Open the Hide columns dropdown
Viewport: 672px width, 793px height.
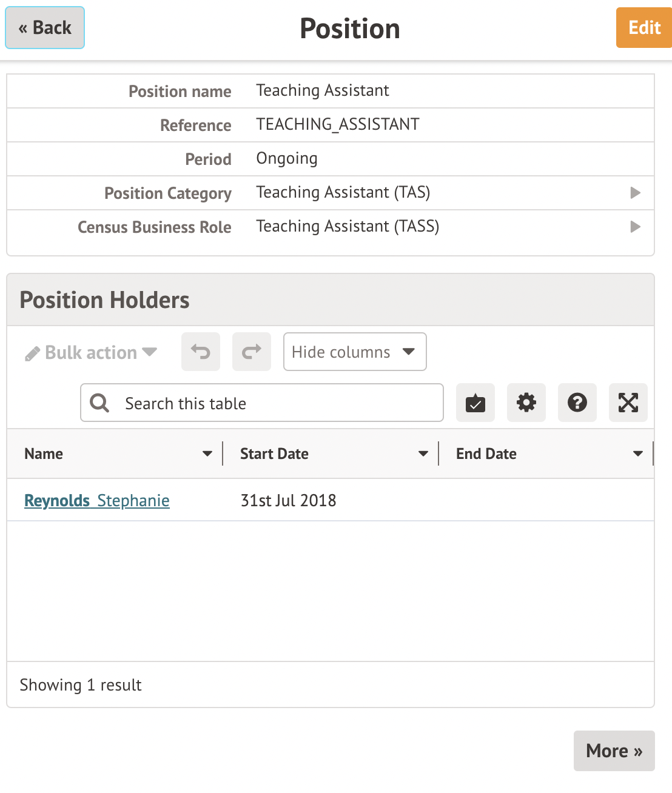point(355,352)
